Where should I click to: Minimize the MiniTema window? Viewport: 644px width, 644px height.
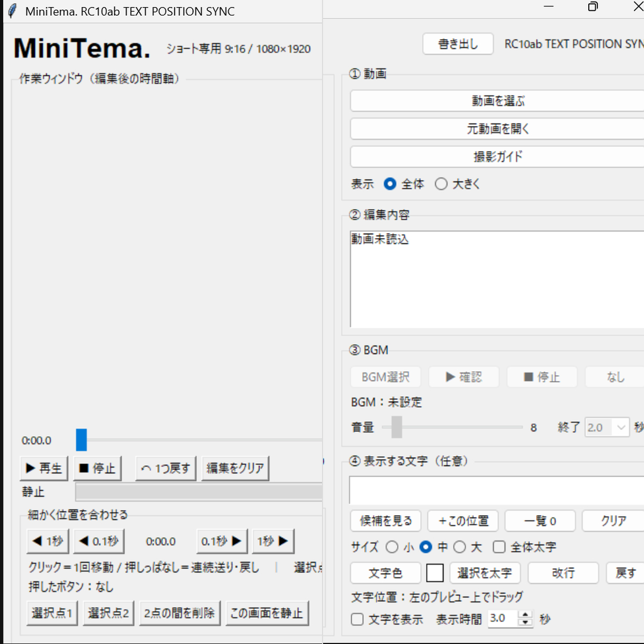coord(548,6)
